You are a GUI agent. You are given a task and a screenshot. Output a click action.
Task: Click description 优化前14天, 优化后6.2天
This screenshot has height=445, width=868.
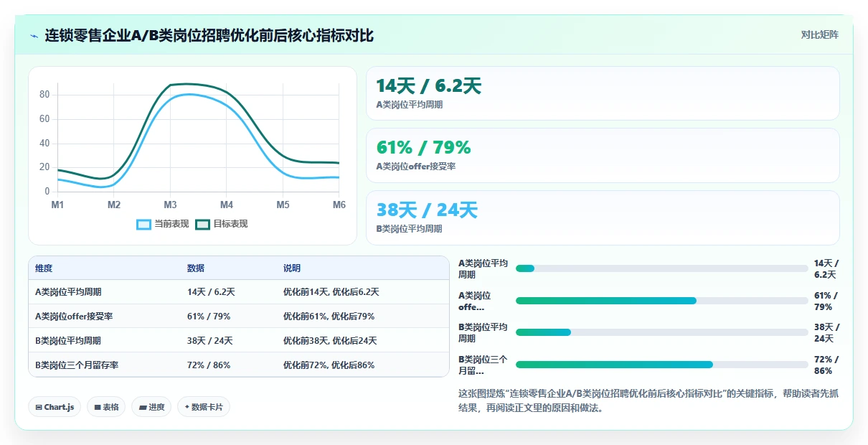point(331,292)
